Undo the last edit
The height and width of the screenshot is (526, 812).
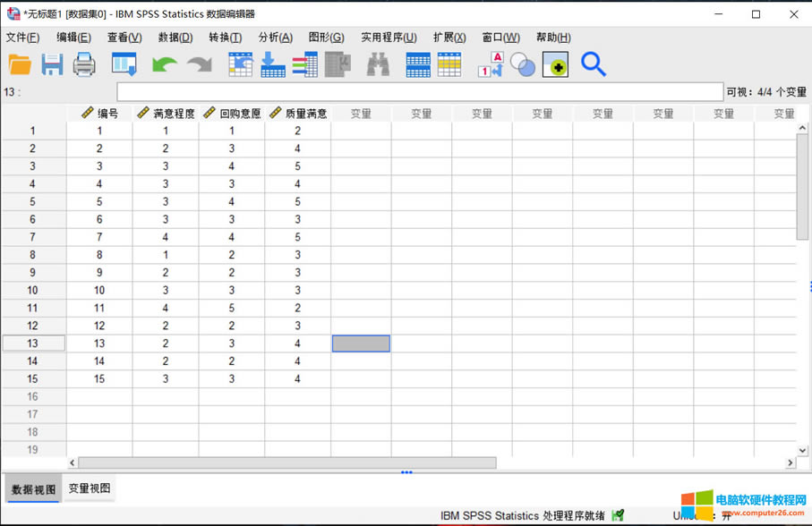[163, 64]
